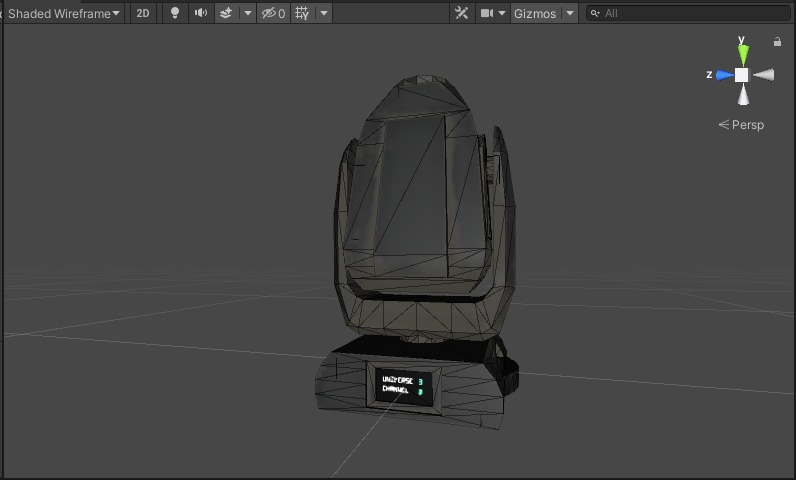Click the green Y axis cone on gizmo
This screenshot has height=480, width=796.
(743, 55)
